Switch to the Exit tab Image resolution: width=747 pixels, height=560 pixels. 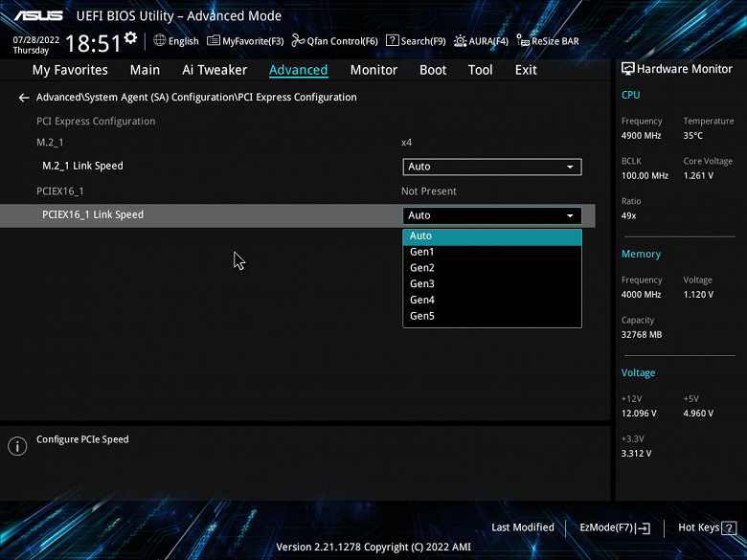pyautogui.click(x=526, y=70)
